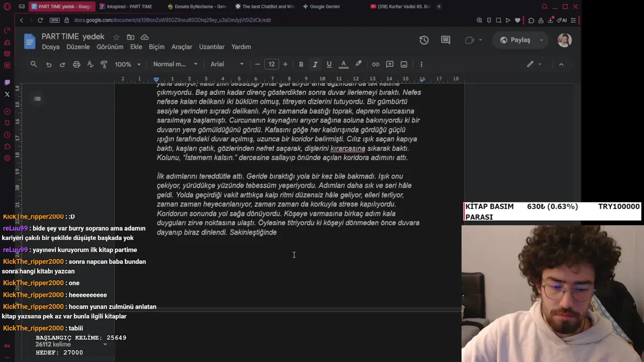644x362 pixels.
Task: Open the Araçlar menu
Action: pos(182,47)
